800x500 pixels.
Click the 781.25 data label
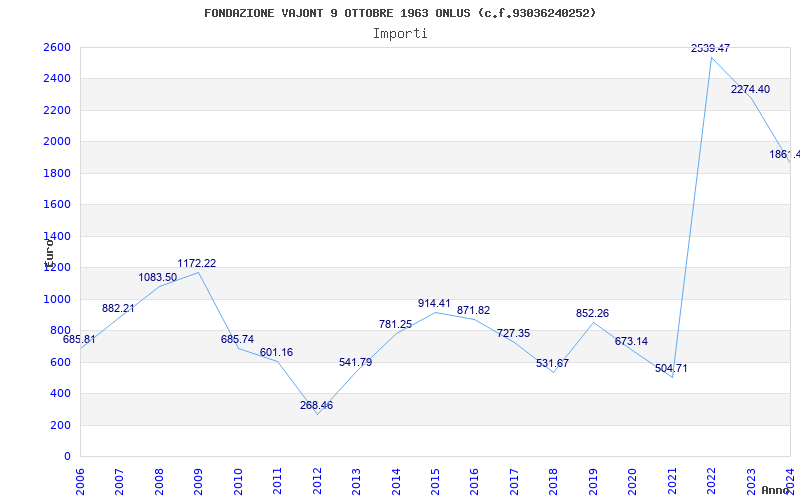click(395, 324)
